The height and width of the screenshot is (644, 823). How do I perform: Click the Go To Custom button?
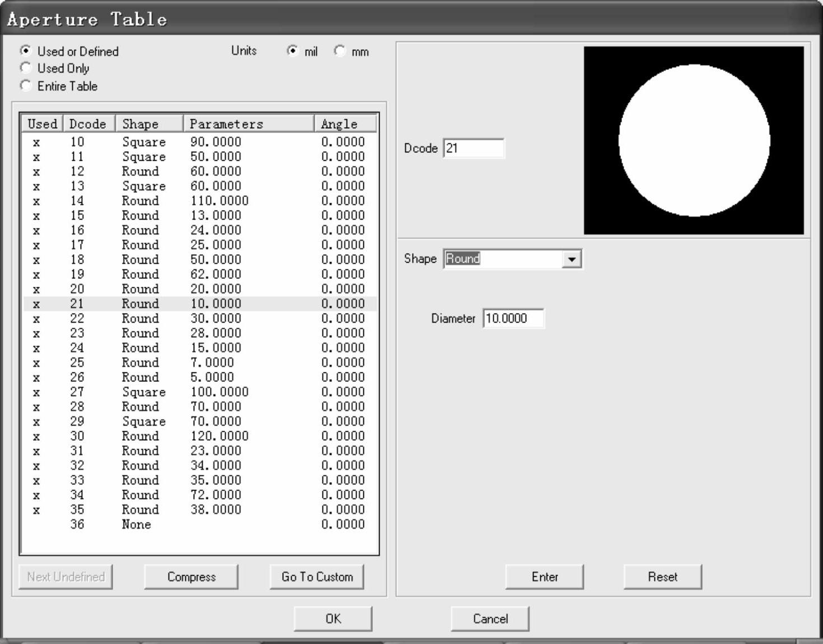tap(317, 577)
